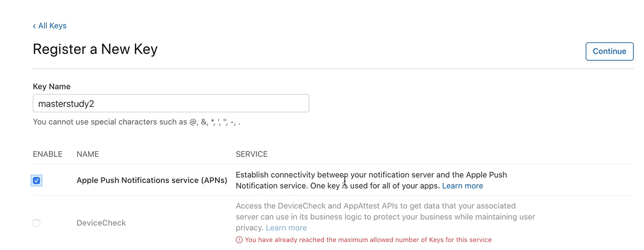Click the back chevron beside All Keys
644x250 pixels.
coord(34,26)
